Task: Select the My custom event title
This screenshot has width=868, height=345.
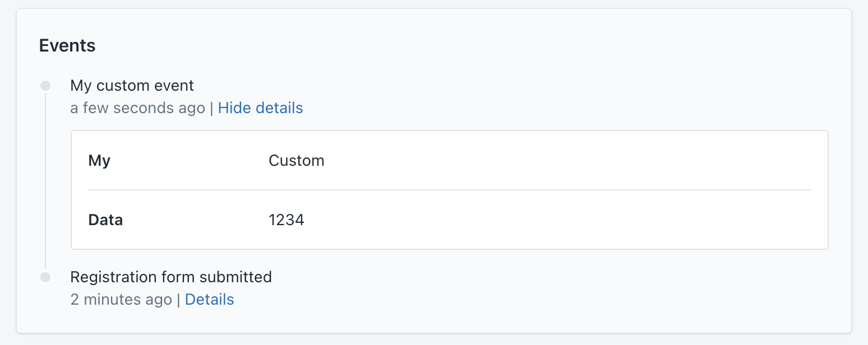Action: coord(132,85)
